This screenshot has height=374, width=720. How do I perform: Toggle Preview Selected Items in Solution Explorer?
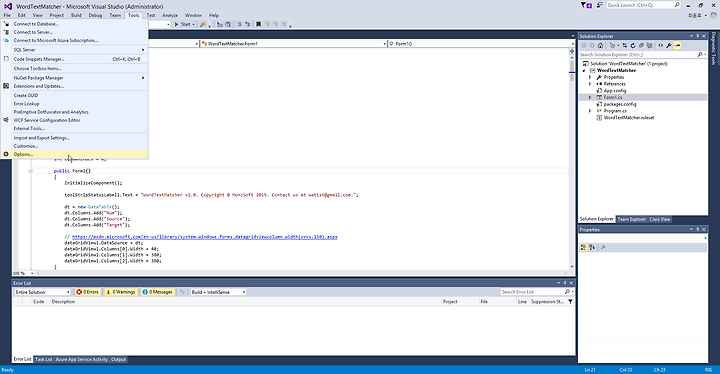click(677, 45)
